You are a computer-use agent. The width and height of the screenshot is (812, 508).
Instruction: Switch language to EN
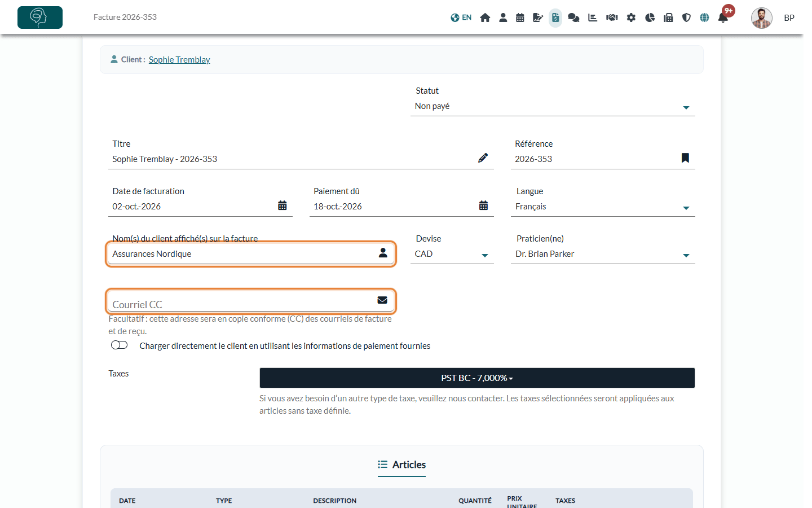461,17
